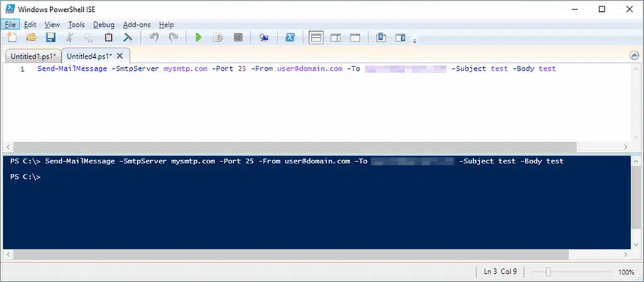Click Send-MailMessage in the console output
Screen dimensions: 644x282
pos(80,161)
